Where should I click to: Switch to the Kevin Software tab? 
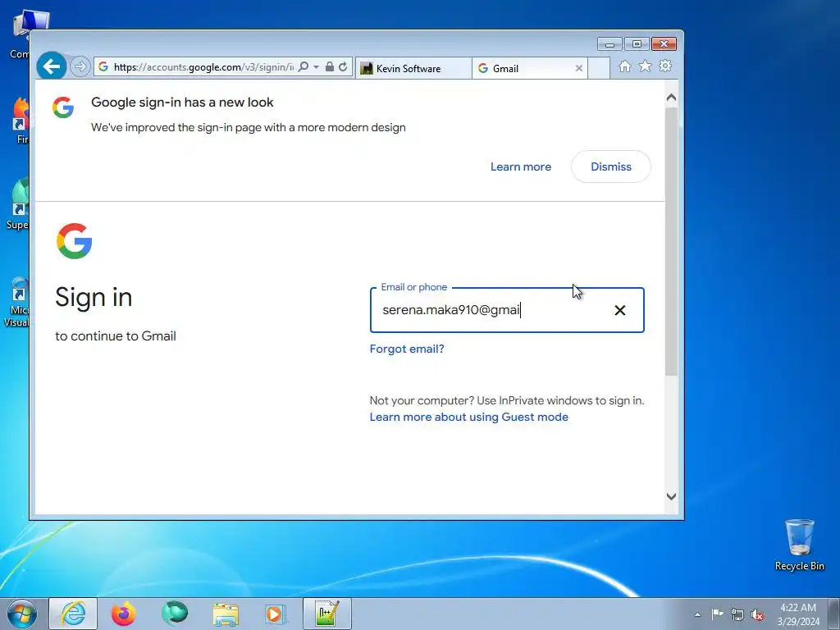[413, 69]
